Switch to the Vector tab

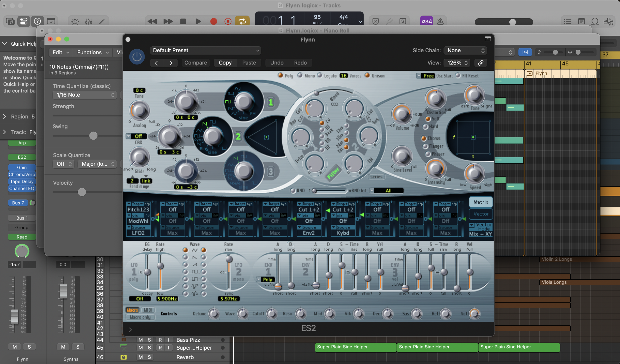coord(481,214)
